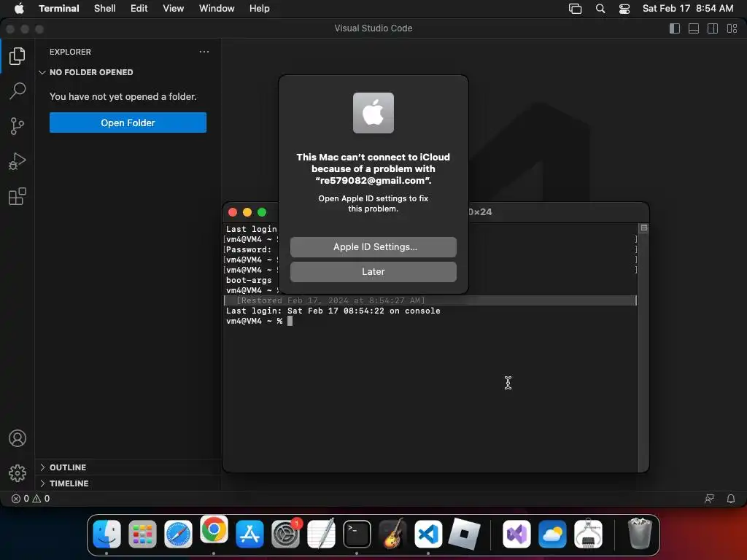Click the feedback icon in status bar

click(709, 499)
